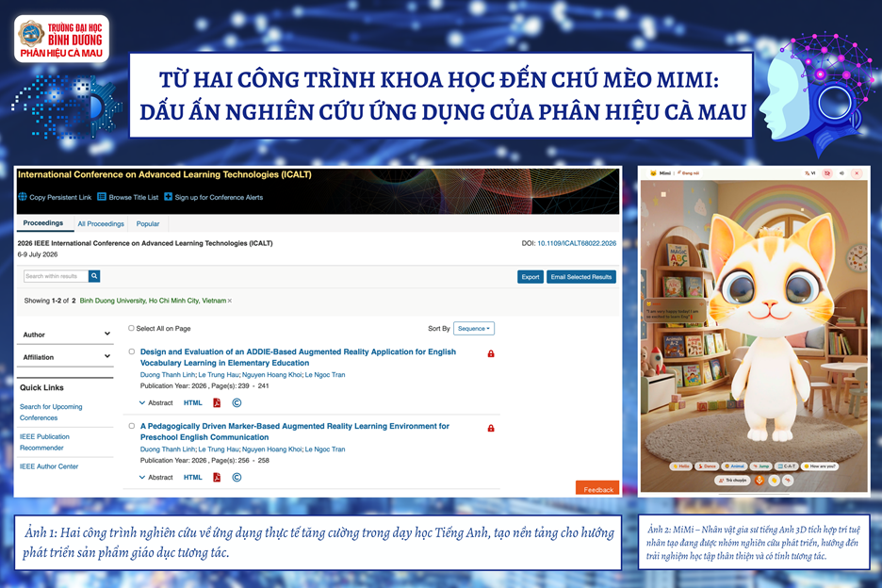Click Mimi's speech bubble on the bookshelf

point(674,311)
